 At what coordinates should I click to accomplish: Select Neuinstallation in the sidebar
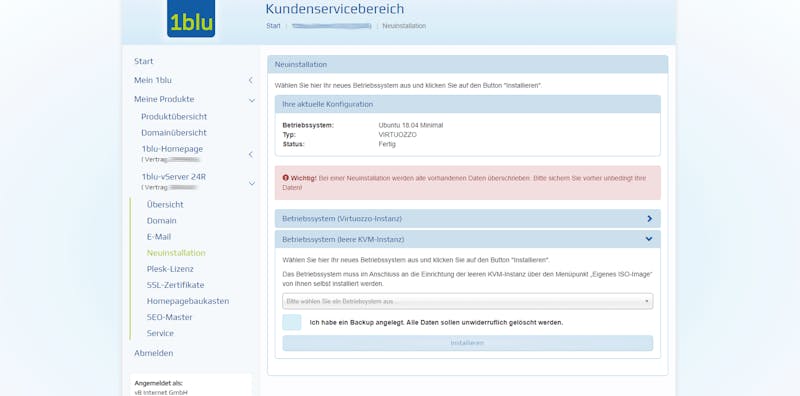tap(176, 253)
